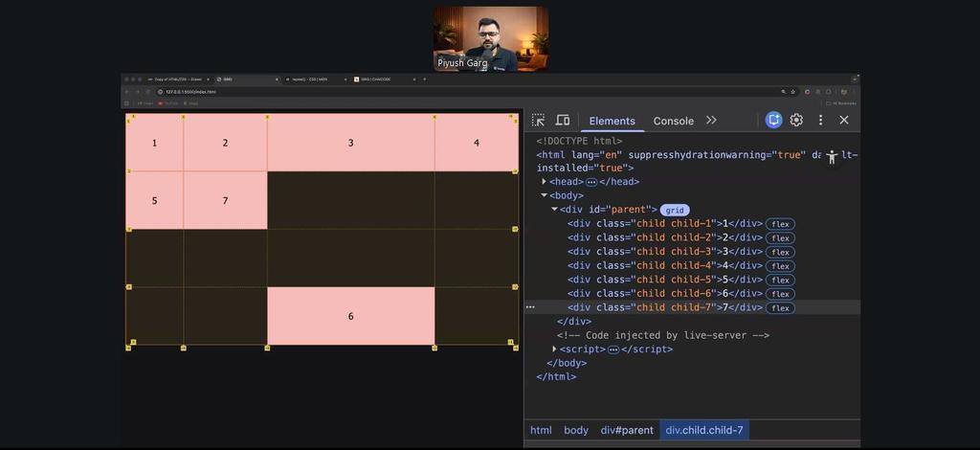Toggle the flex badge on child-6 row
Screen dimensions: 980x450
(x=780, y=294)
